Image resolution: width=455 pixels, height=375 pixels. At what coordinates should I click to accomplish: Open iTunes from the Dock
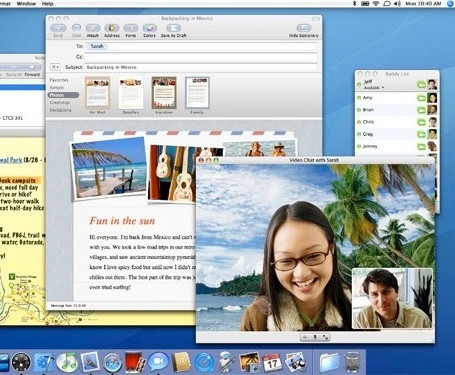point(67,362)
